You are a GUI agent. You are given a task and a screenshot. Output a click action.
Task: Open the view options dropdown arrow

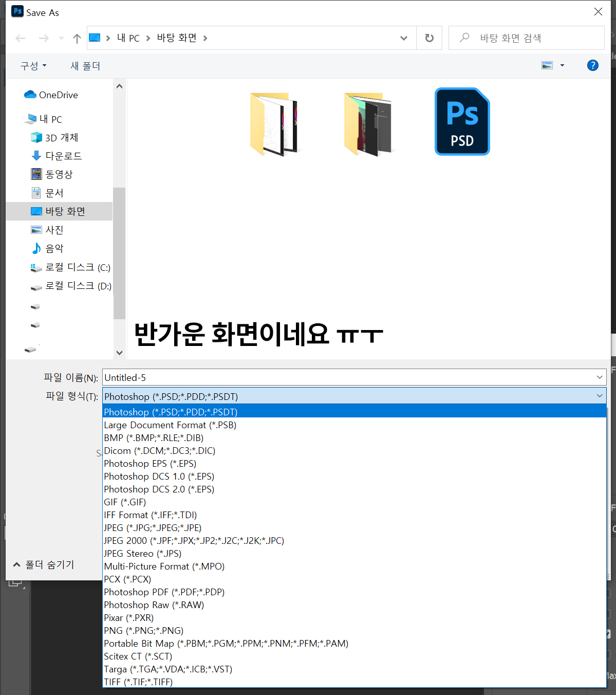(562, 65)
